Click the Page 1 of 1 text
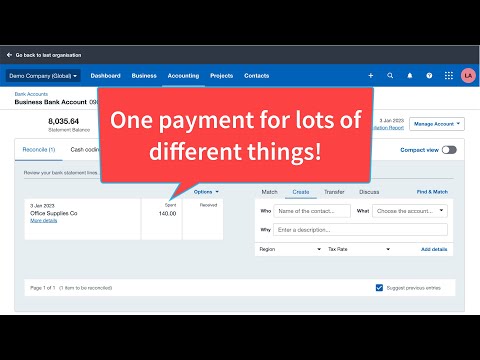 43,288
